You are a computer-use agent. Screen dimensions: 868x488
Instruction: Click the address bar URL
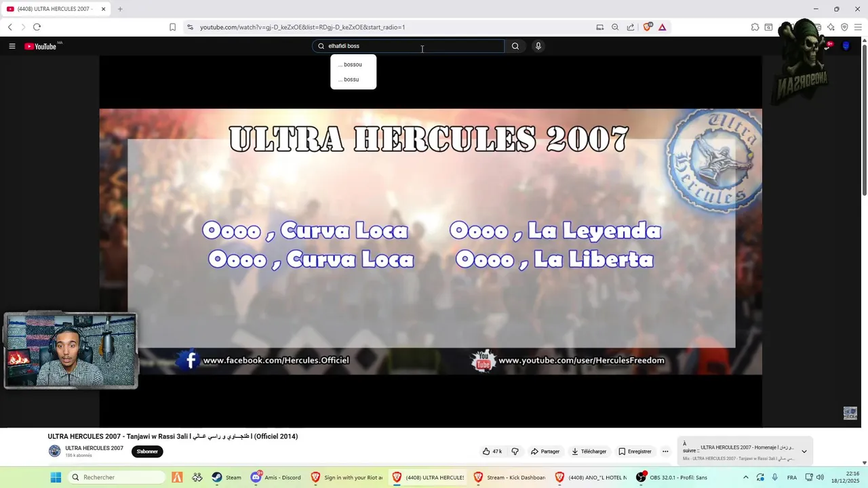click(x=302, y=27)
